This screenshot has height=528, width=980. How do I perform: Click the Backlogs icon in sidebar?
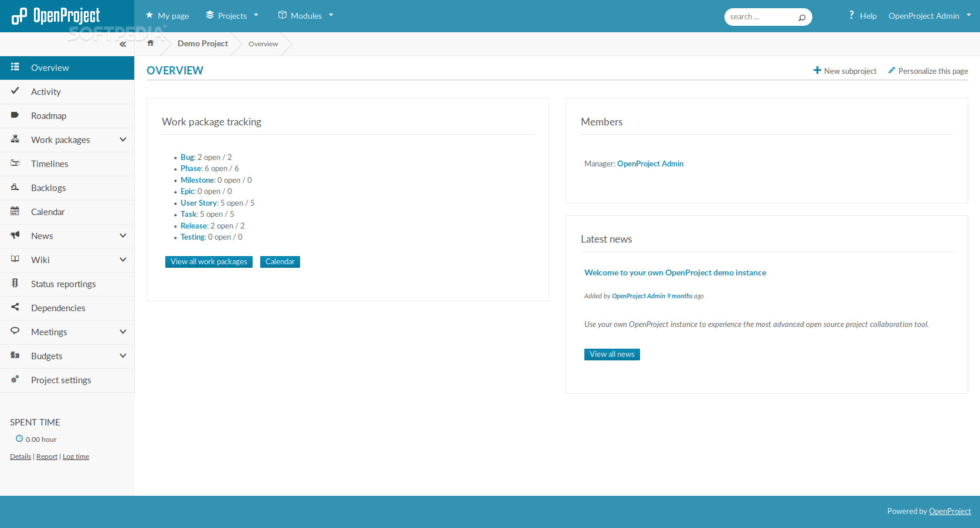coord(15,188)
